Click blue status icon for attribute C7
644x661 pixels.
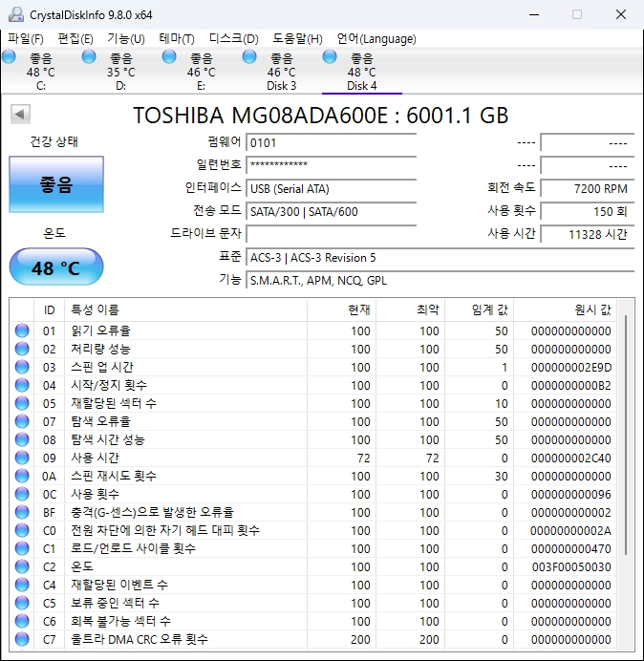[x=22, y=639]
